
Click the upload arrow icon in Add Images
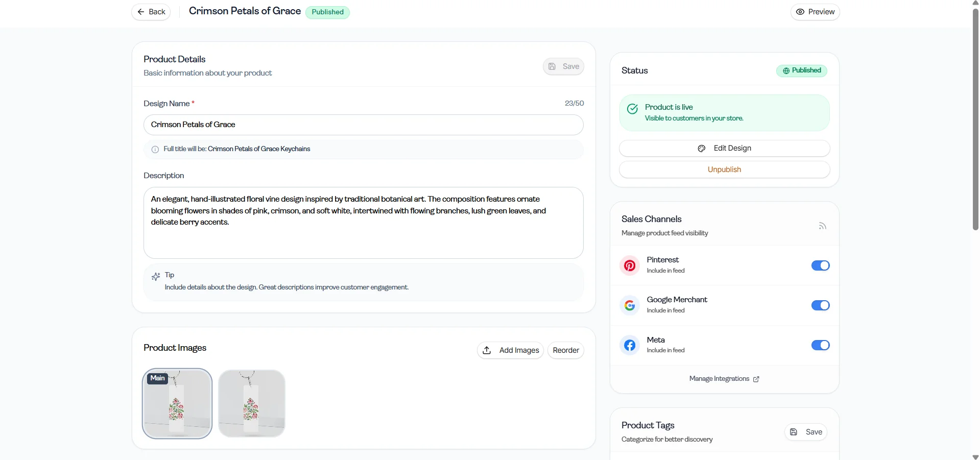(487, 350)
